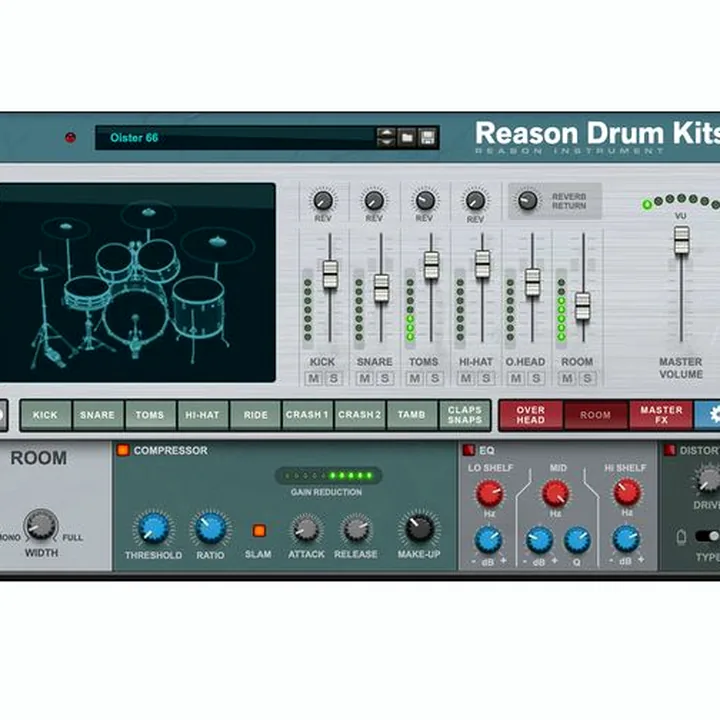720x720 pixels.
Task: Solo the O.HEAD channel
Action: click(x=535, y=378)
